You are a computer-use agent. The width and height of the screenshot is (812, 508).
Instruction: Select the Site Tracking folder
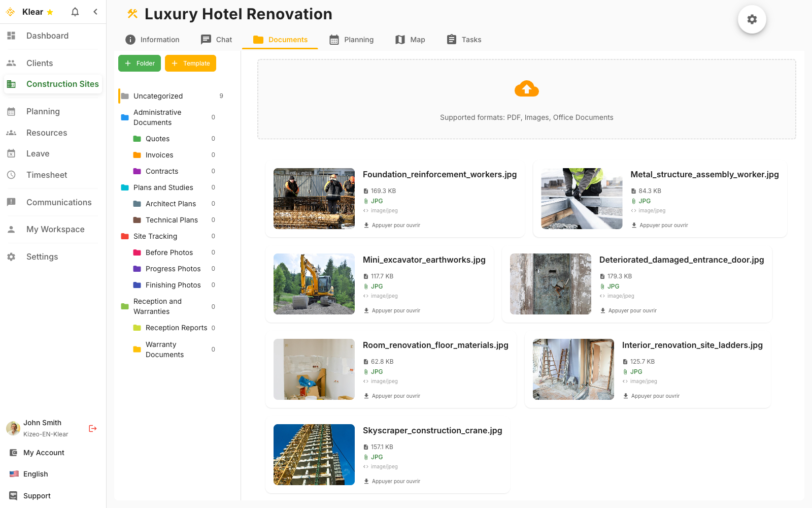point(154,236)
